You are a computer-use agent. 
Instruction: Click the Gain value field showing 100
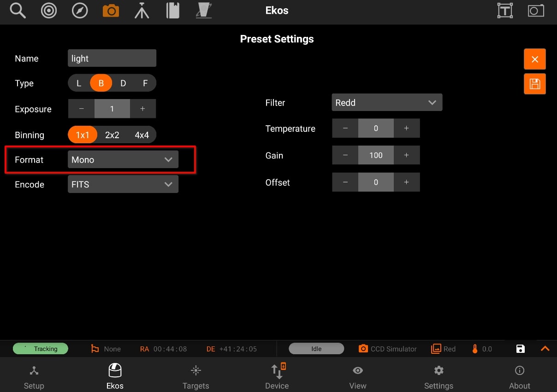point(376,155)
